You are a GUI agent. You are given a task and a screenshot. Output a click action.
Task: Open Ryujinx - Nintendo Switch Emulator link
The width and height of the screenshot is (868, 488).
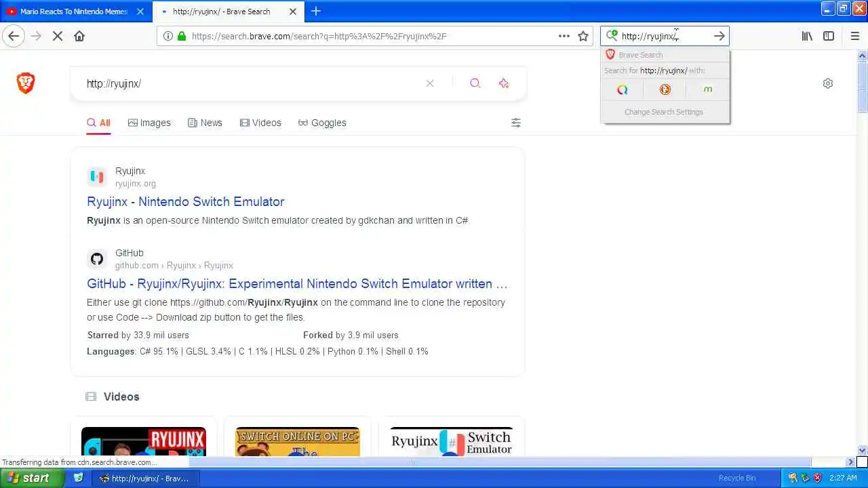tap(186, 201)
